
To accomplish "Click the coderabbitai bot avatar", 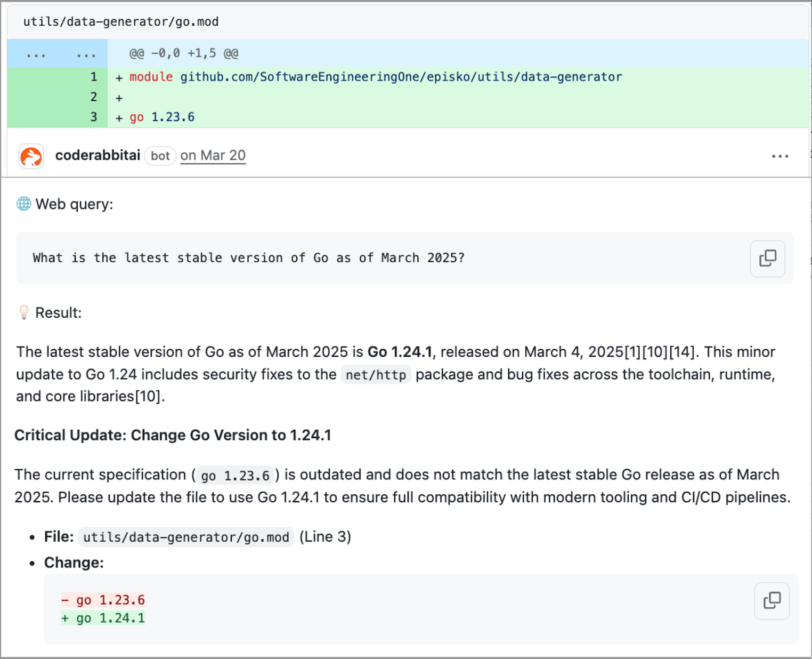I will (30, 156).
